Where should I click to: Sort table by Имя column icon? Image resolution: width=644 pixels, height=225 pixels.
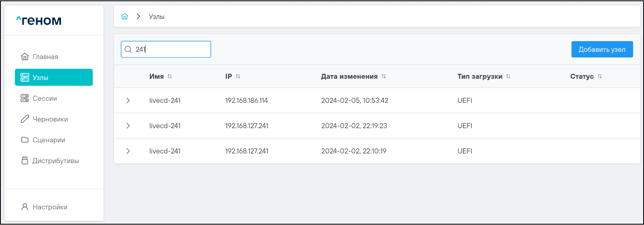(170, 76)
